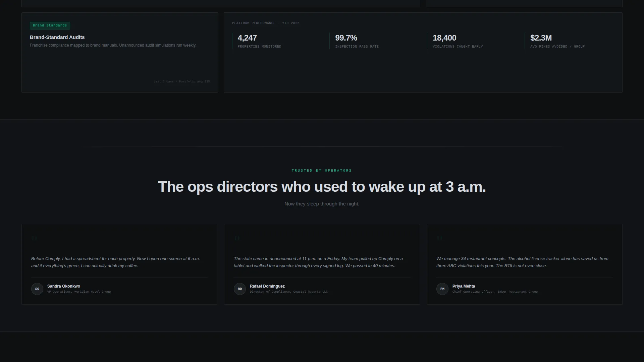This screenshot has height=362, width=644.
Task: Select the 'state came in unannounced' quote
Action: point(318,262)
